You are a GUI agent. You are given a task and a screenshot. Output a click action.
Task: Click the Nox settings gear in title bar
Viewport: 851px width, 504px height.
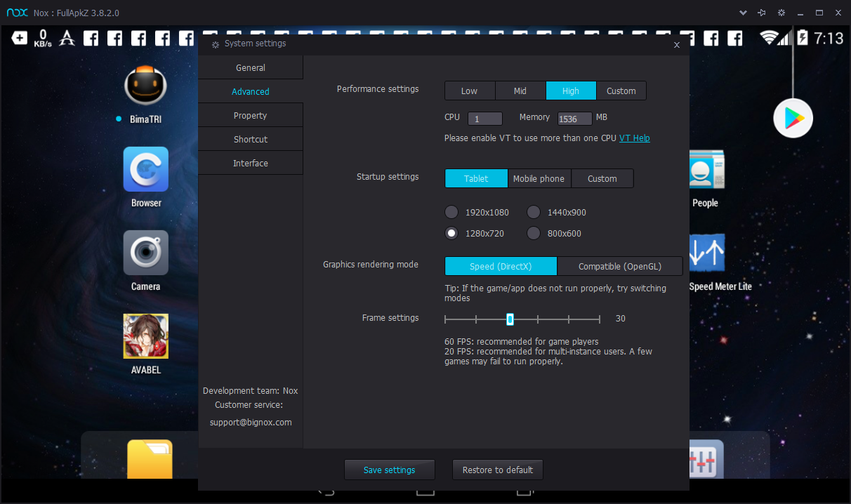(x=781, y=13)
